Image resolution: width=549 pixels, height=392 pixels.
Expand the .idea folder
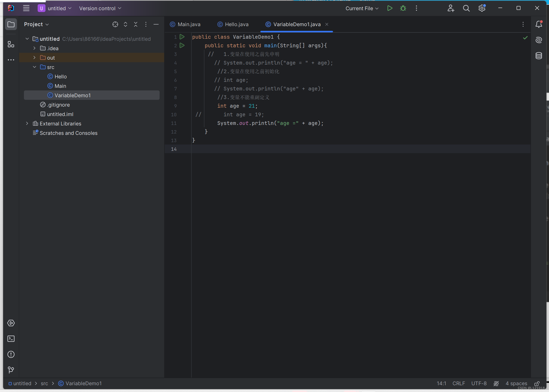pos(34,48)
